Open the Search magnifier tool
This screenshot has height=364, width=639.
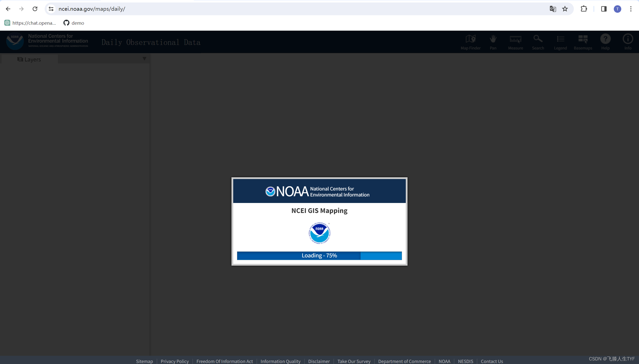tap(538, 42)
